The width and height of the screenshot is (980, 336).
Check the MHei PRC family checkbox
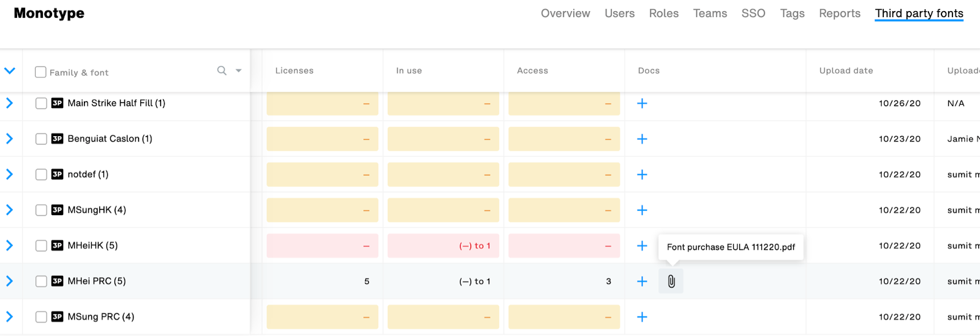point(41,281)
